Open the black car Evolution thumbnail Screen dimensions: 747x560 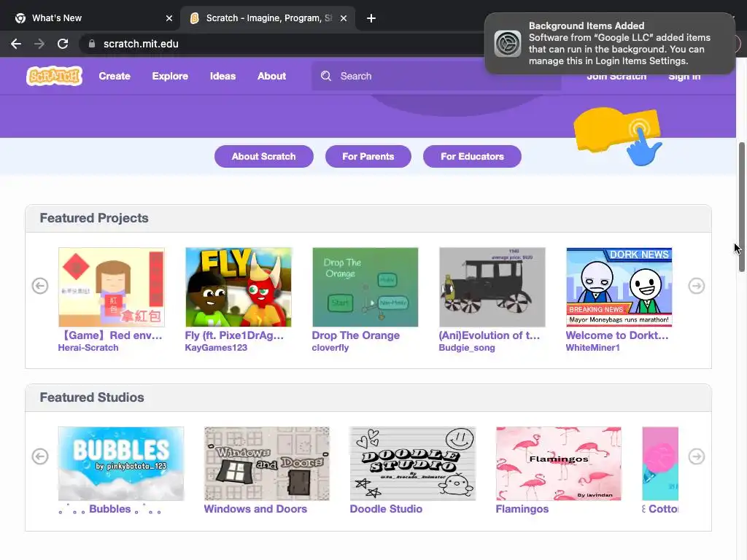coord(492,287)
